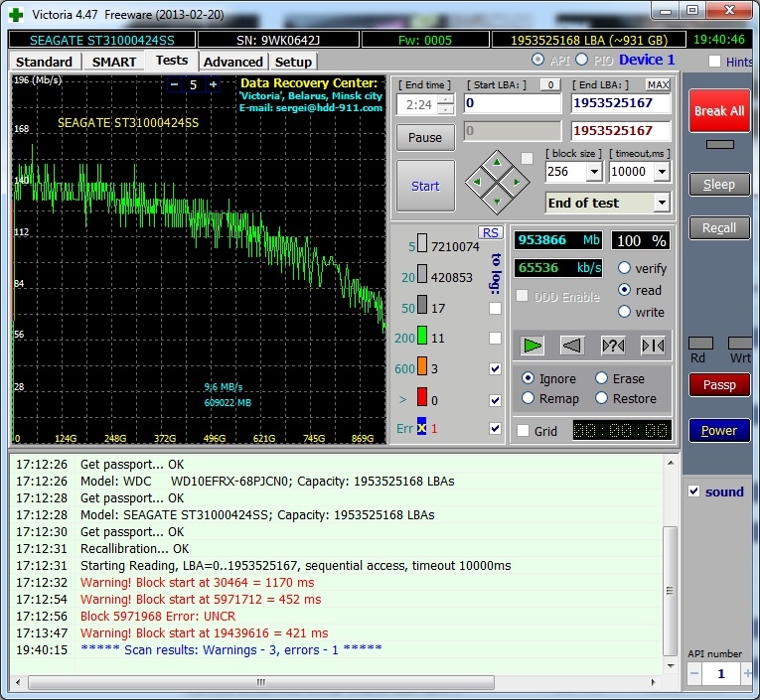This screenshot has width=760, height=700.
Task: Click the Sleep button
Action: click(719, 184)
